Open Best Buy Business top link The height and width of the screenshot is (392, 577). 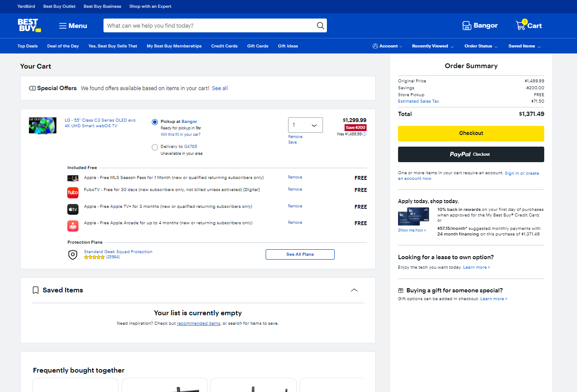click(102, 6)
